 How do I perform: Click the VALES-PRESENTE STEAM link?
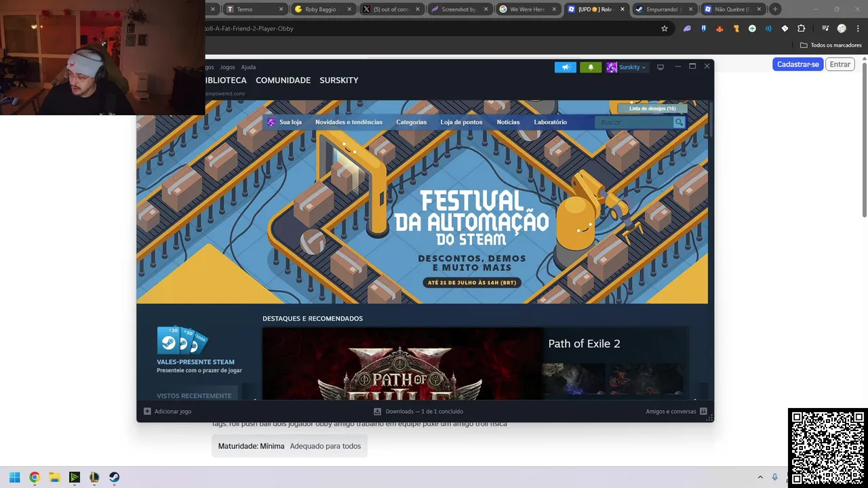195,362
